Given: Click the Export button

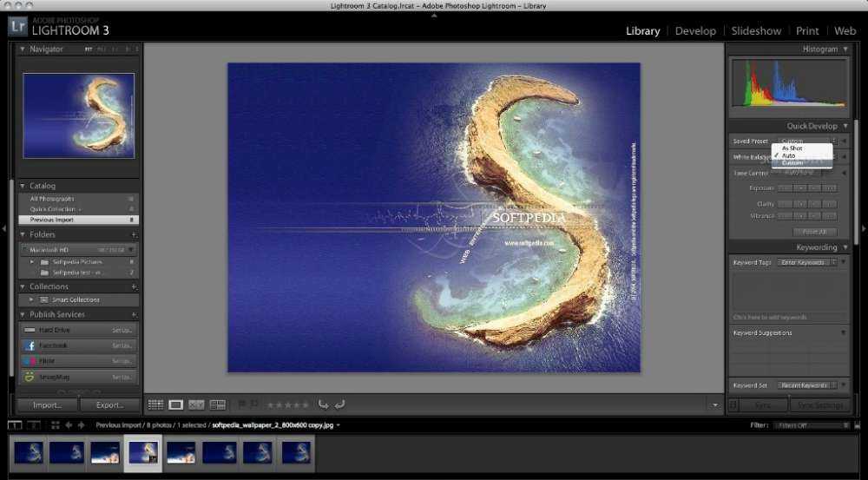Looking at the screenshot, I should pos(109,405).
